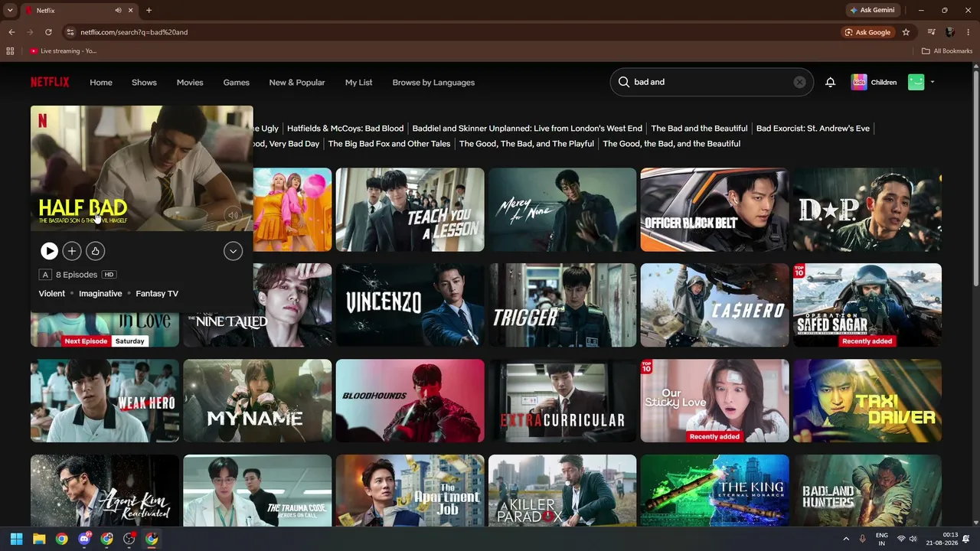Add Half Bad to My List
980x551 pixels.
[72, 250]
